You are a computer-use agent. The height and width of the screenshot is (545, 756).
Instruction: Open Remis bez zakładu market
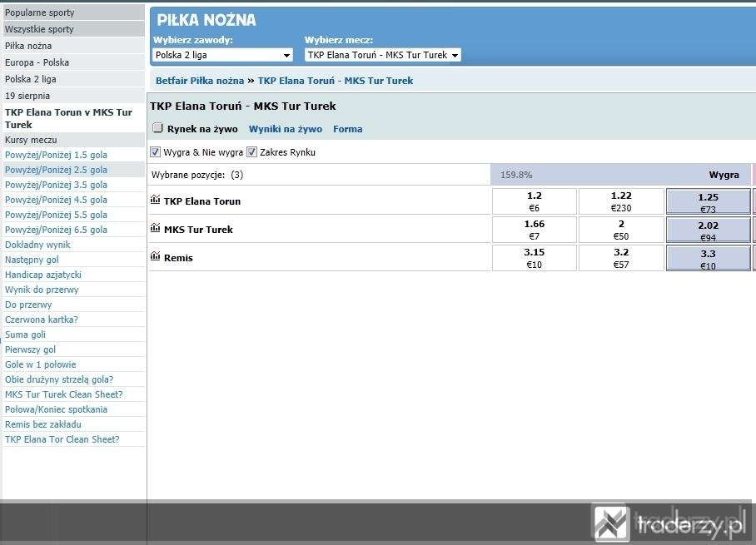click(43, 424)
